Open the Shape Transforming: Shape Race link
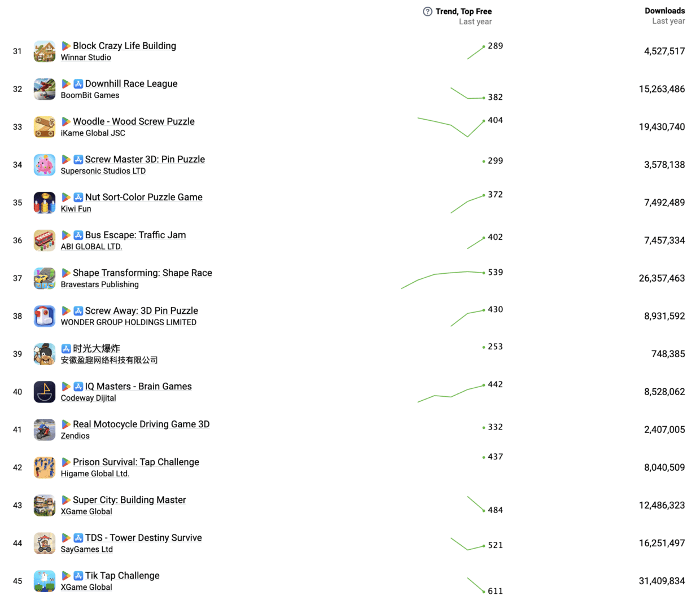 (142, 273)
